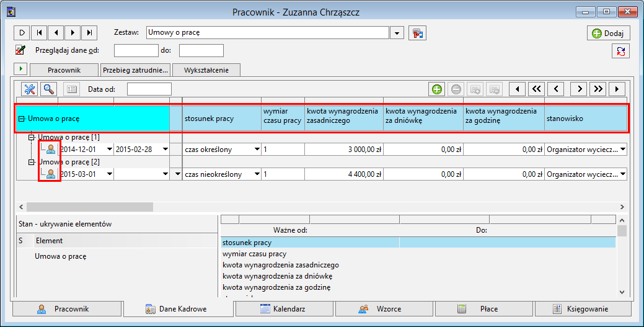
Task: Collapse the Umowa o pracę [2] node
Action: click(31, 162)
